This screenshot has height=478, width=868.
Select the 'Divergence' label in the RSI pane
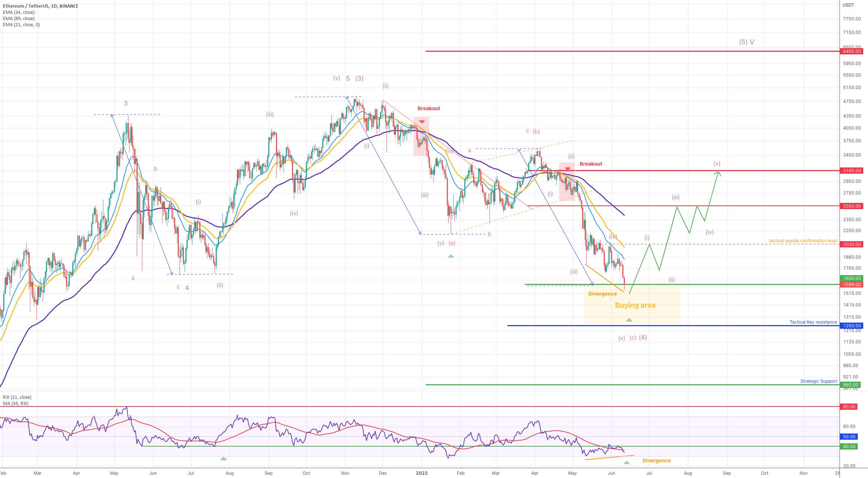(657, 460)
